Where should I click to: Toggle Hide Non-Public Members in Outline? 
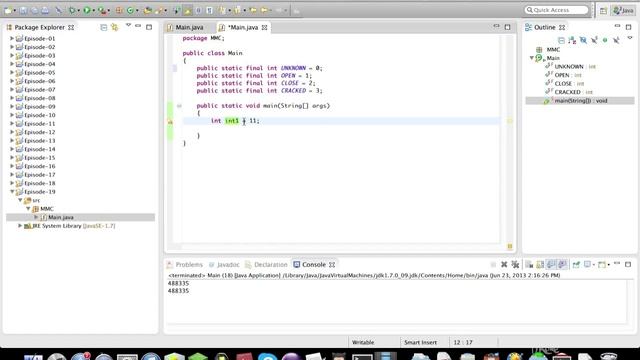pyautogui.click(x=605, y=40)
